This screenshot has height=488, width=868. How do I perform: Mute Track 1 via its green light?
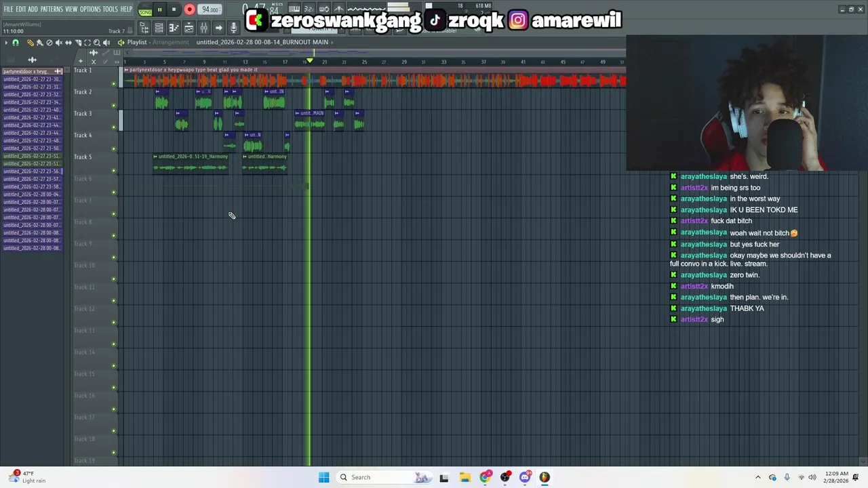(x=114, y=84)
